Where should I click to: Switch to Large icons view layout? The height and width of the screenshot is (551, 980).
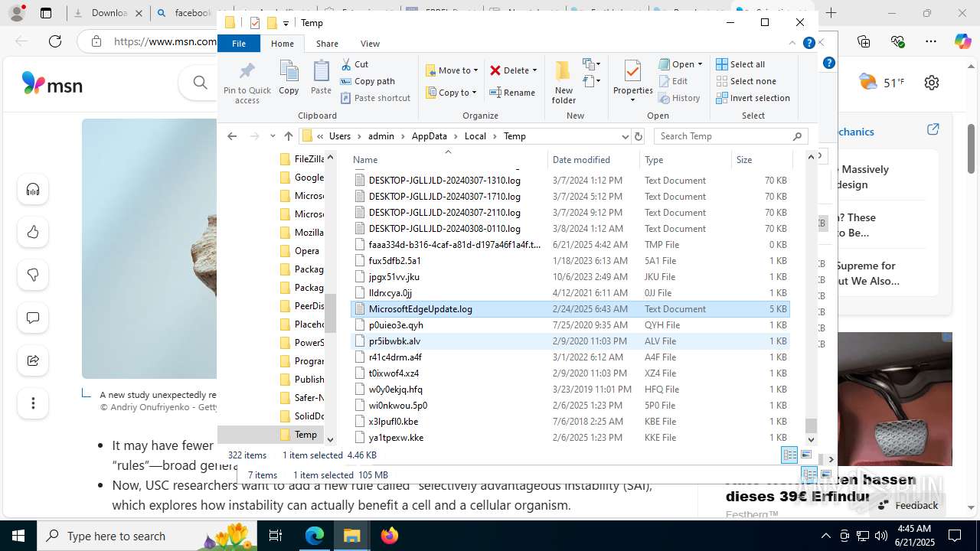pos(805,455)
